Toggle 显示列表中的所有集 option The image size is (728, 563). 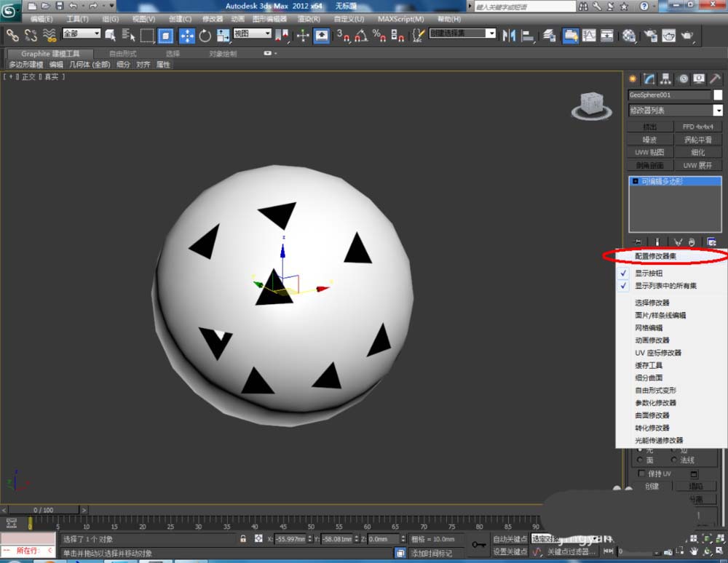(x=665, y=286)
